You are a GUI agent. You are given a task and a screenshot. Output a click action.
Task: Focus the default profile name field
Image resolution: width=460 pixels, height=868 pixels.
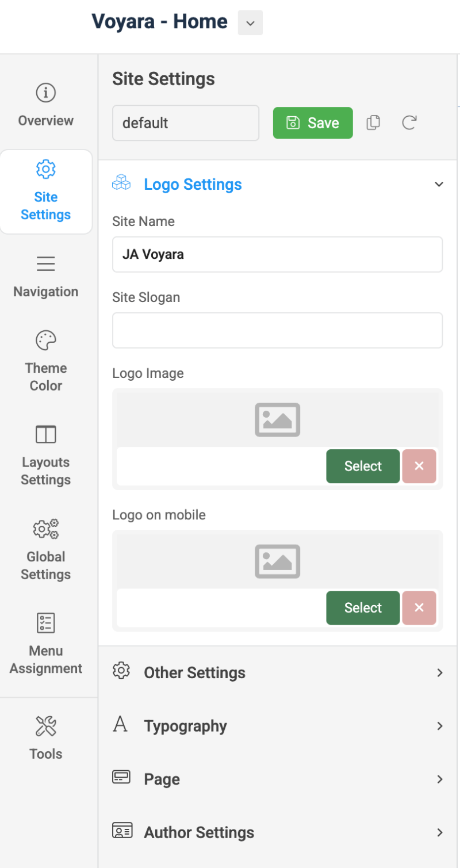[x=186, y=123]
